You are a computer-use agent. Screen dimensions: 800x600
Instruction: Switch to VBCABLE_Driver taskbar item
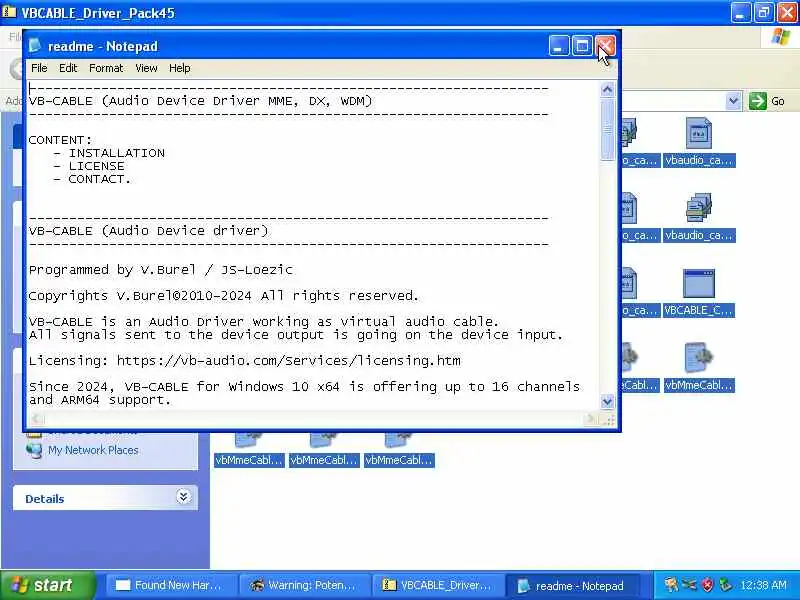(x=437, y=586)
